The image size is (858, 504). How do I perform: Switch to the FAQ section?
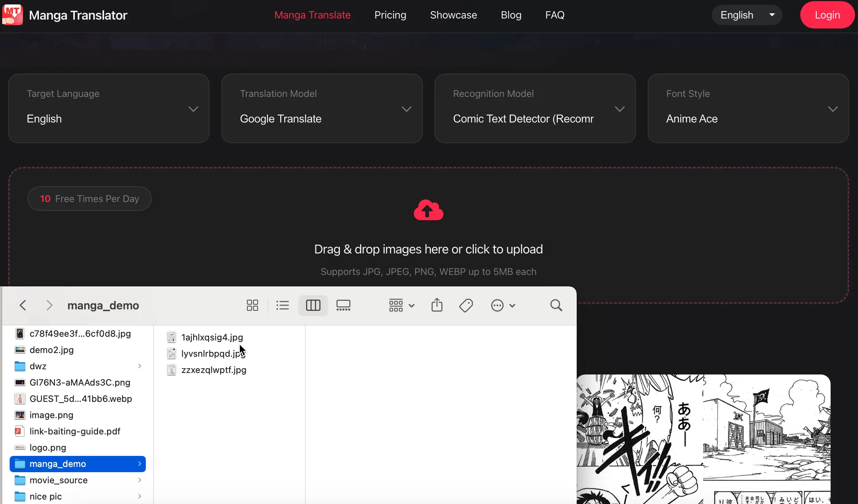(x=554, y=15)
